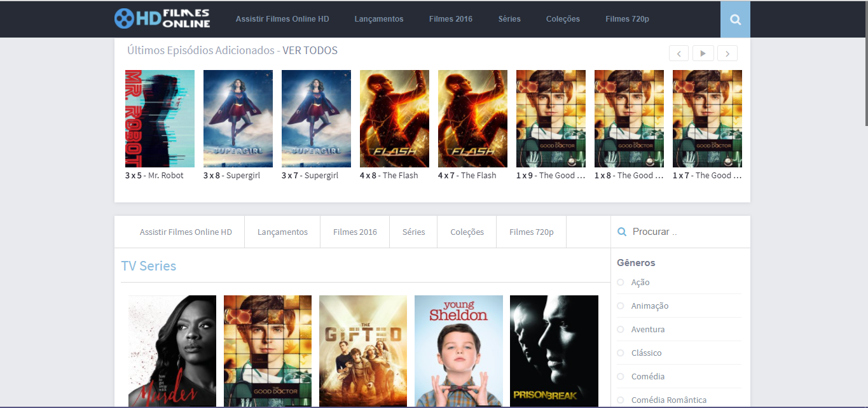Open The Good Doctor poster in TV Series

[x=268, y=351]
